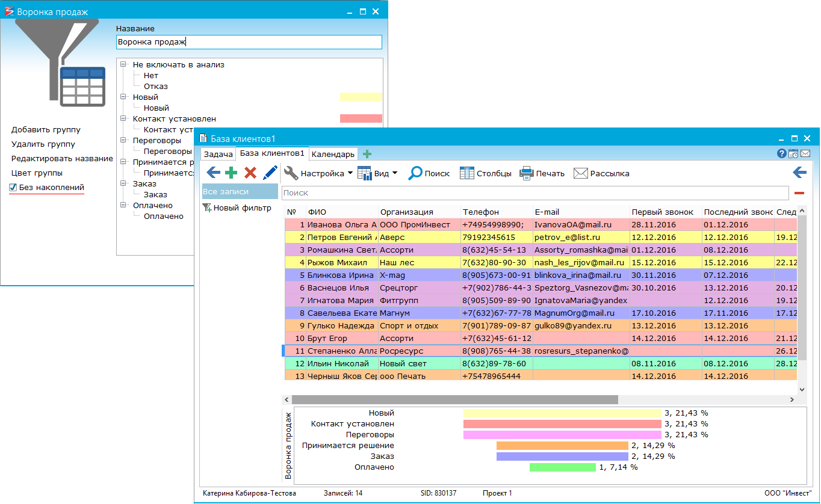This screenshot has height=504, width=821.
Task: Sort by Организация column header
Action: tap(420, 212)
